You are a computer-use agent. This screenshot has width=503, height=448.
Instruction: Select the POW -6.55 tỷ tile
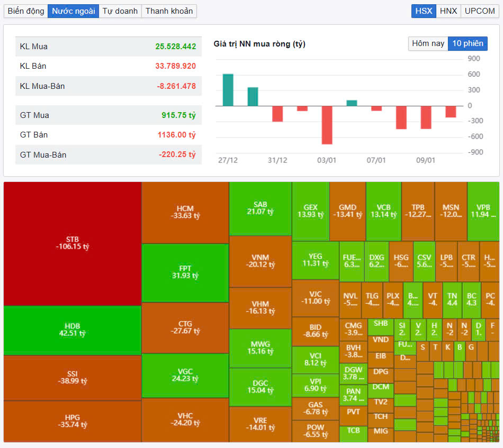[316, 431]
